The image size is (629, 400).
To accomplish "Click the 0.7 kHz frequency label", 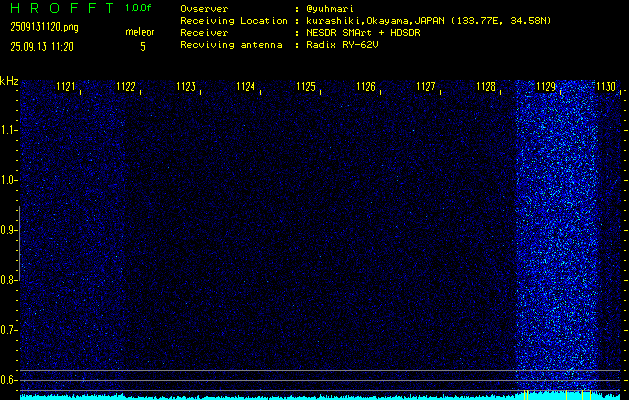I will 8,330.
